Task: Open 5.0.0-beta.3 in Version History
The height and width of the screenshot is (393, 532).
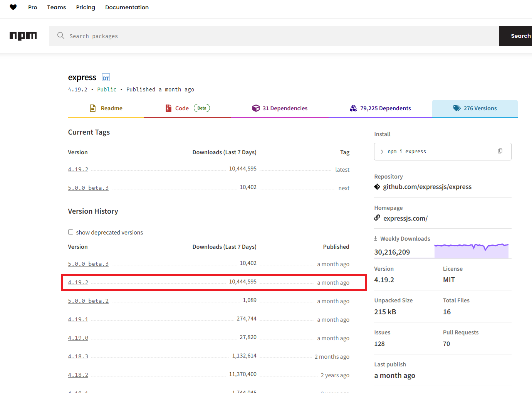Action: (88, 264)
